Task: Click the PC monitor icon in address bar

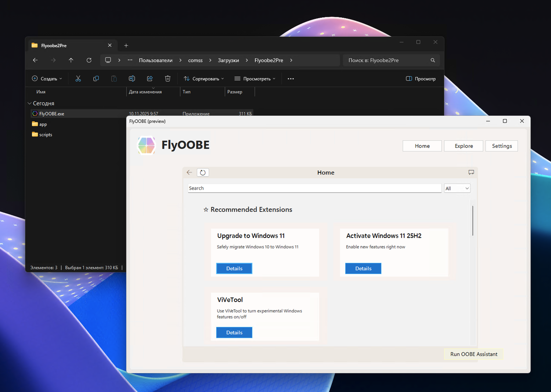Action: (108, 60)
